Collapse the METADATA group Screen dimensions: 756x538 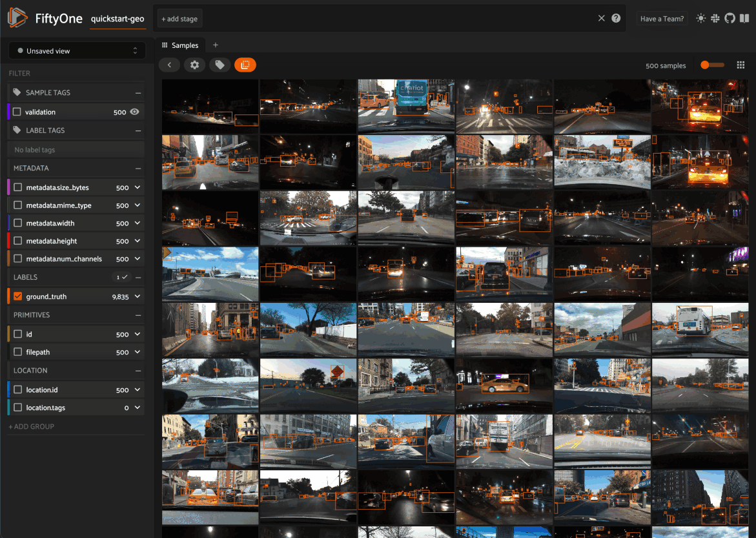pos(138,169)
